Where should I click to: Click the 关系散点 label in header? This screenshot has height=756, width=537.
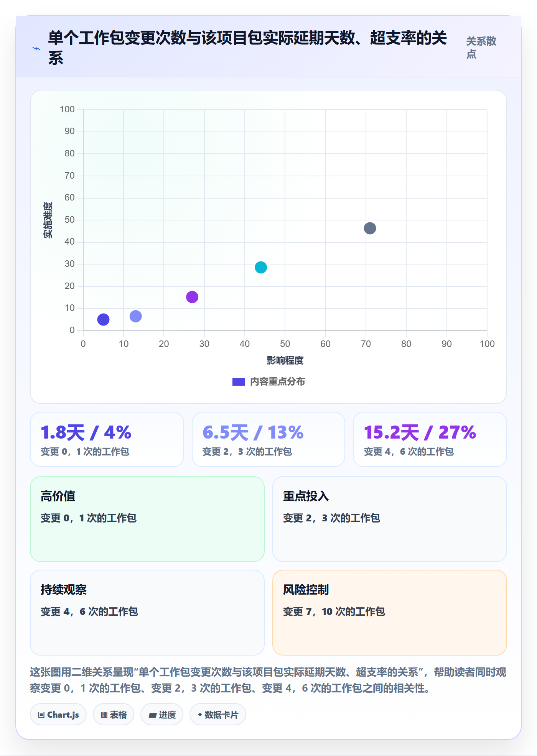click(x=481, y=48)
